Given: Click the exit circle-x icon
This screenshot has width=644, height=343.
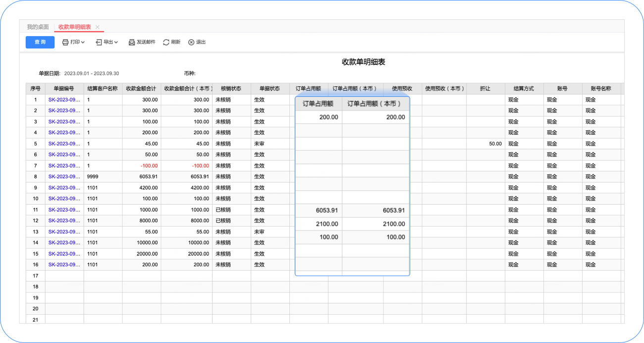Looking at the screenshot, I should click(191, 42).
